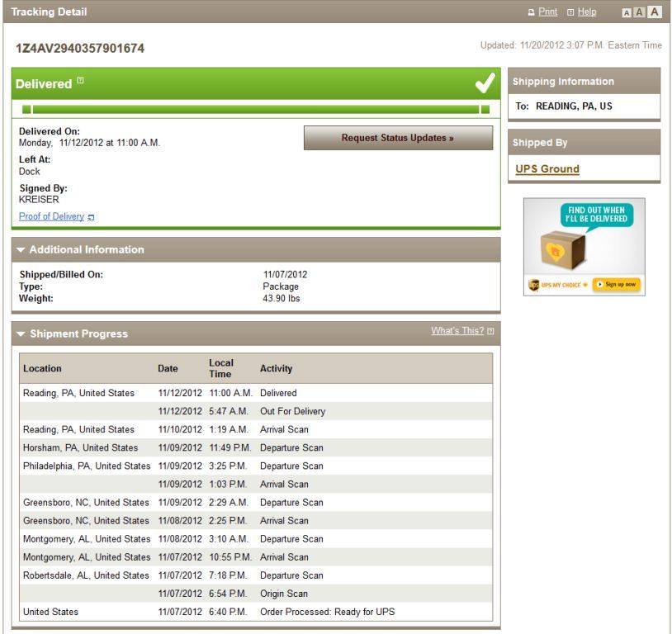Click the tracking number 1Z4AV2940357901674
Screen dimensions: 672x634
tap(79, 49)
